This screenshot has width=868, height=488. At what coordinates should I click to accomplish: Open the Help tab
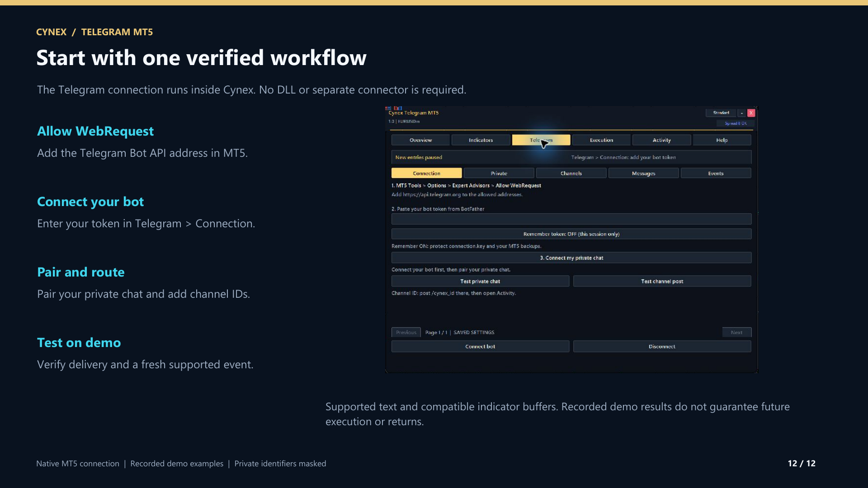722,140
